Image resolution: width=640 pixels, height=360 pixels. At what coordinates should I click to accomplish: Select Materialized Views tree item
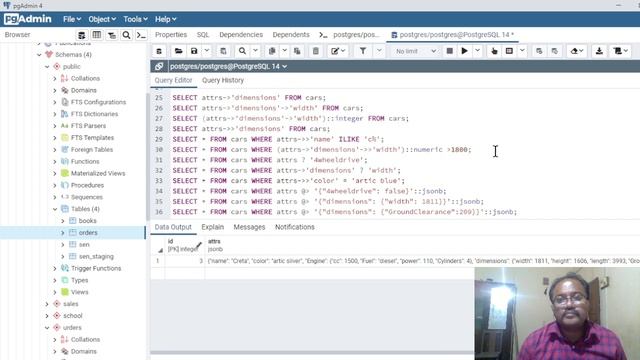[98, 173]
